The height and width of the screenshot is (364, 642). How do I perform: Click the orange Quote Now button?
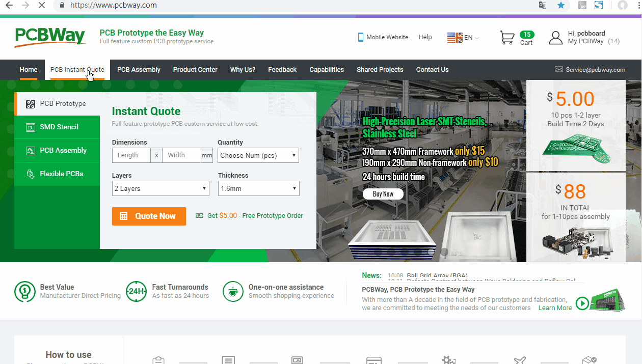tap(149, 216)
